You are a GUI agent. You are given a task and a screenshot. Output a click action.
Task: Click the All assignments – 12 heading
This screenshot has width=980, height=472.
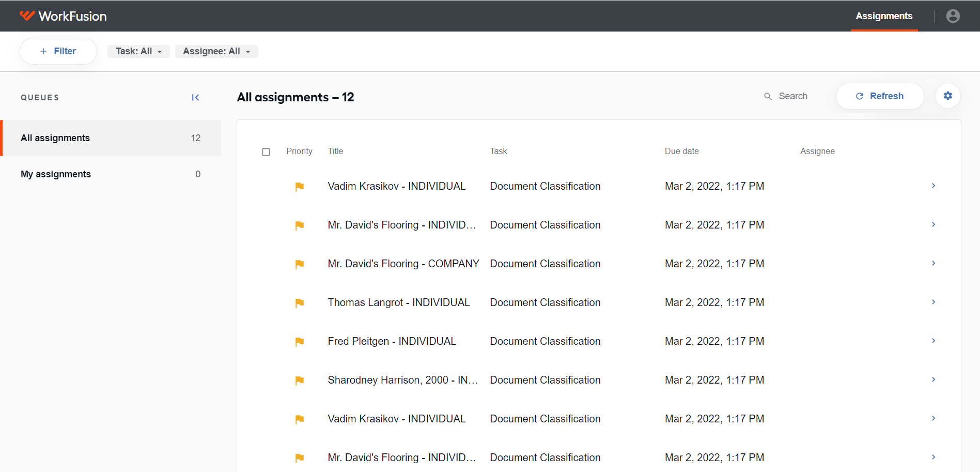(295, 97)
